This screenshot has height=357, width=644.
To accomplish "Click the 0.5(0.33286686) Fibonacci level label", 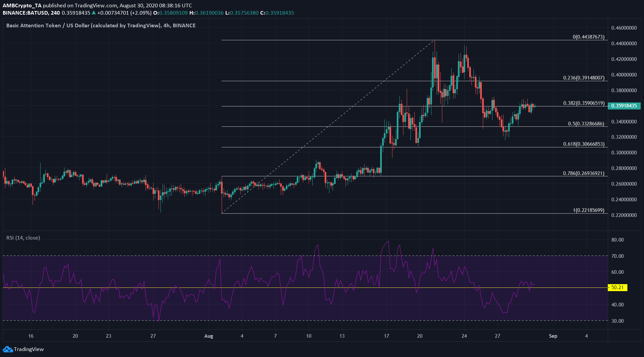I will click(586, 123).
